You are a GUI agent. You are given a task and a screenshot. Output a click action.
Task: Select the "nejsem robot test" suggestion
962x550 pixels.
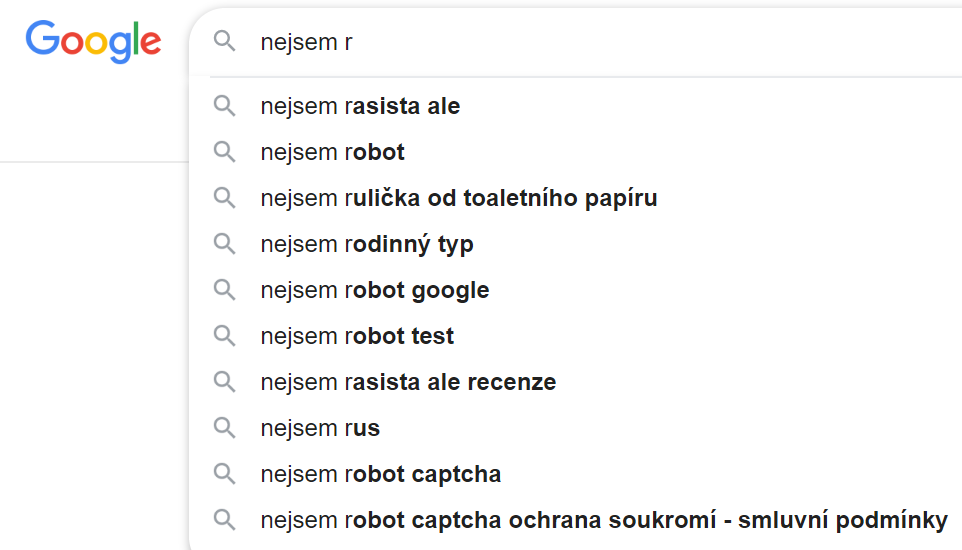tap(357, 336)
